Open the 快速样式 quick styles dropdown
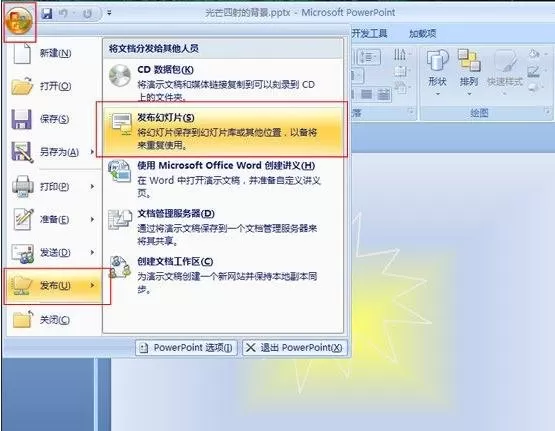The image size is (555, 431). [505, 73]
